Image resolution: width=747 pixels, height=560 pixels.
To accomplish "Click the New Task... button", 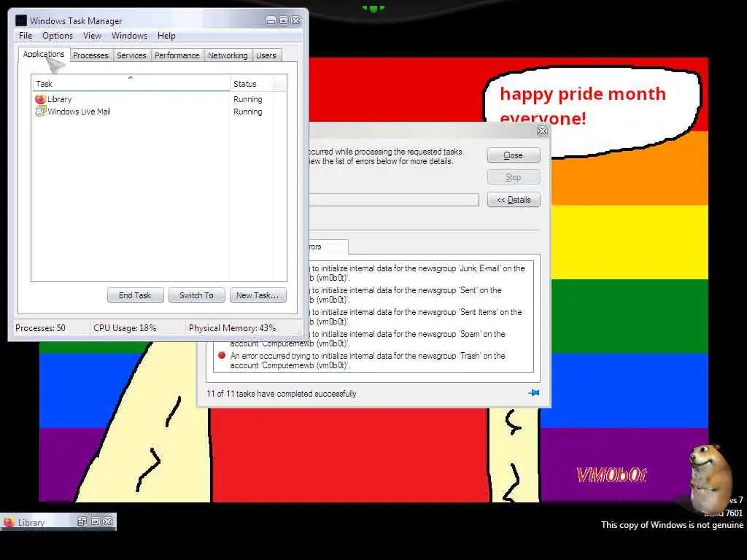I will point(258,295).
